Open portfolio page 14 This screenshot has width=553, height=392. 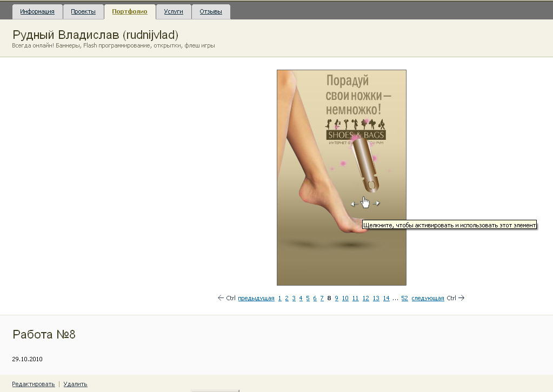386,298
